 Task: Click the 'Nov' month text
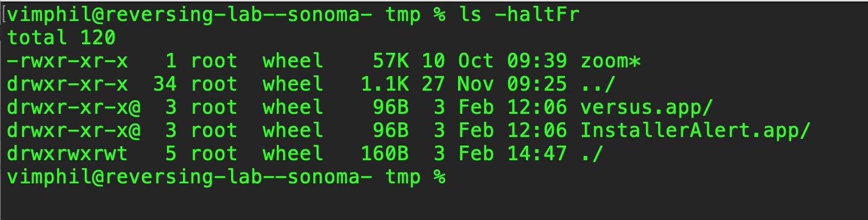pos(476,84)
